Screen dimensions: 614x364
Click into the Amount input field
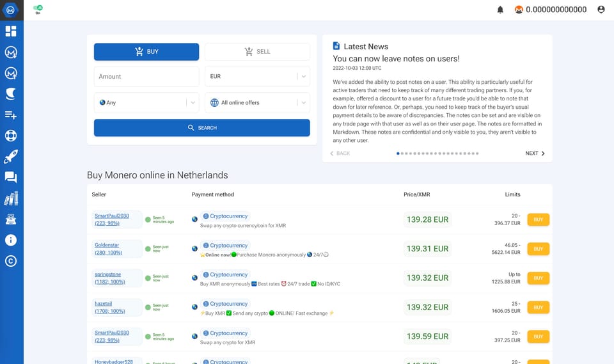click(x=146, y=76)
